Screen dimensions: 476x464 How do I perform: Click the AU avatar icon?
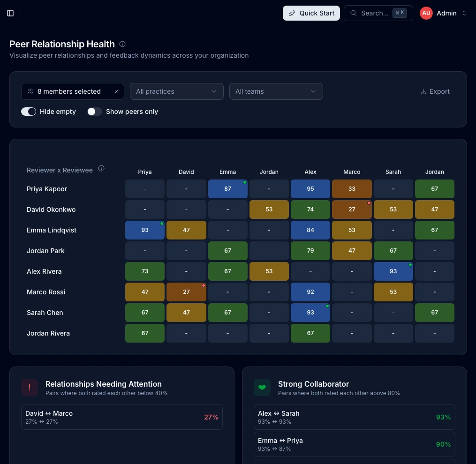click(x=426, y=13)
